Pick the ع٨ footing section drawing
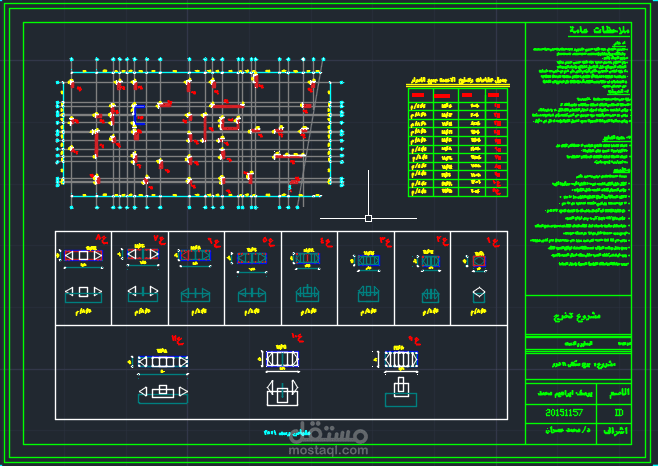The height and width of the screenshot is (466, 658). point(83,294)
